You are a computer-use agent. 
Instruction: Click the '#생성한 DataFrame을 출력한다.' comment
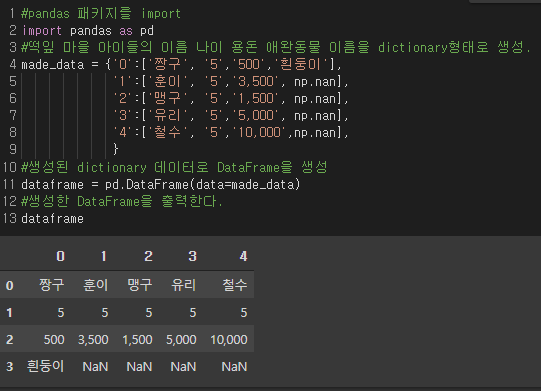tap(122, 201)
